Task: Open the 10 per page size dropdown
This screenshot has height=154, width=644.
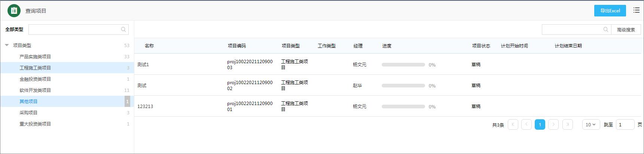Action: click(590, 124)
